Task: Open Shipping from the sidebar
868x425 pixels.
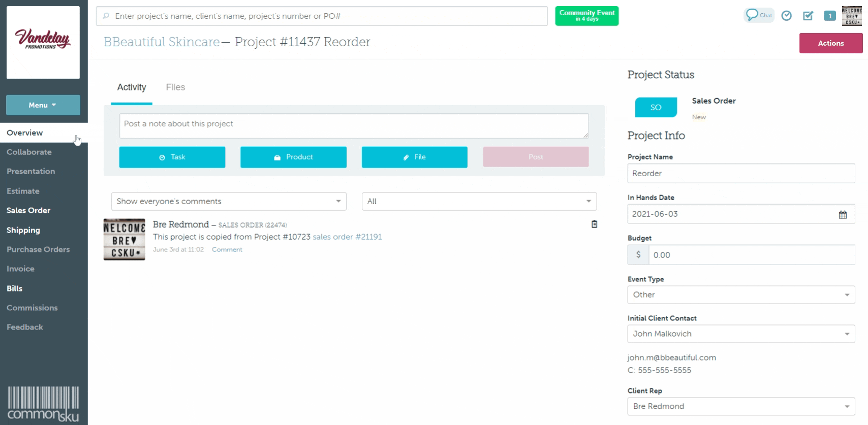Action: point(23,230)
